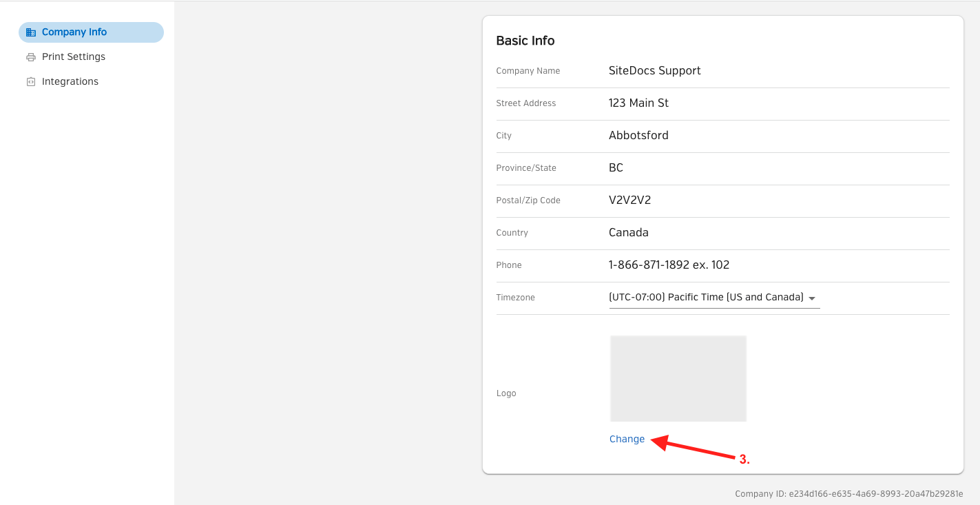The height and width of the screenshot is (505, 980).
Task: Click the Change logo link
Action: pos(627,439)
